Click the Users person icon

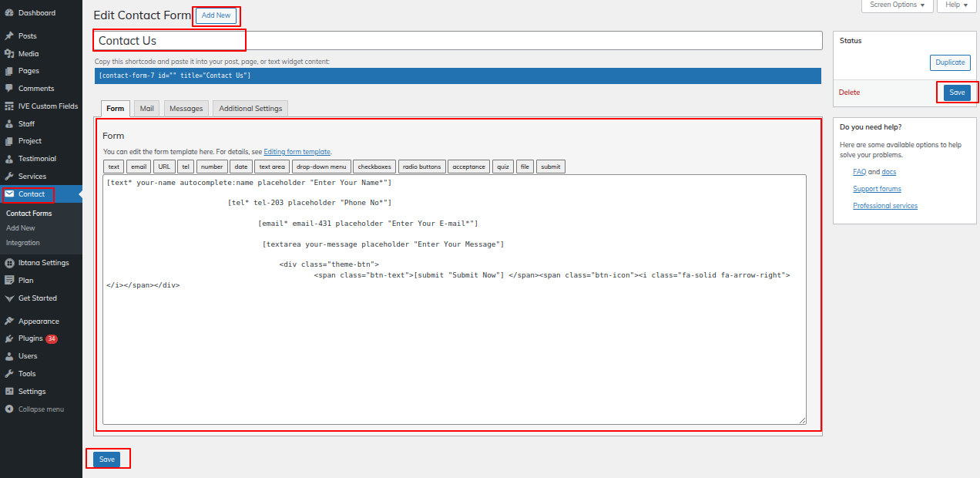[8, 356]
